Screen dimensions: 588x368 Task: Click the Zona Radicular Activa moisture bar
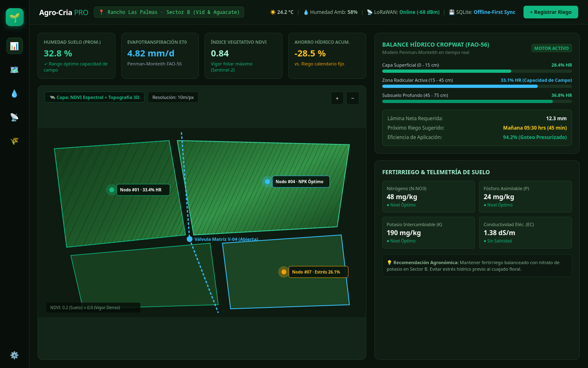[x=477, y=86]
